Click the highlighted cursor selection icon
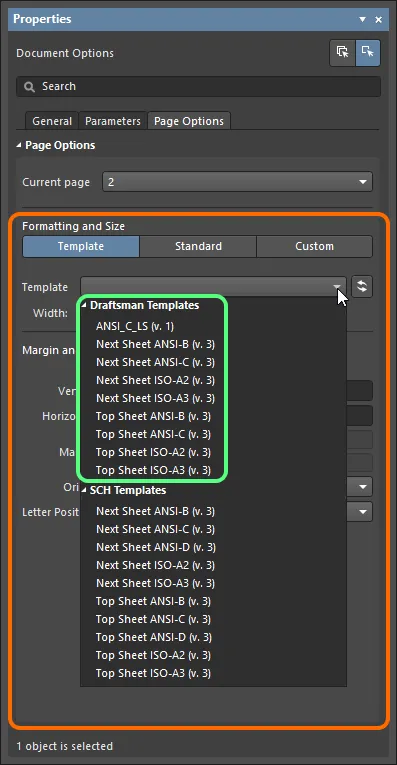This screenshot has height=765, width=397. tap(368, 53)
